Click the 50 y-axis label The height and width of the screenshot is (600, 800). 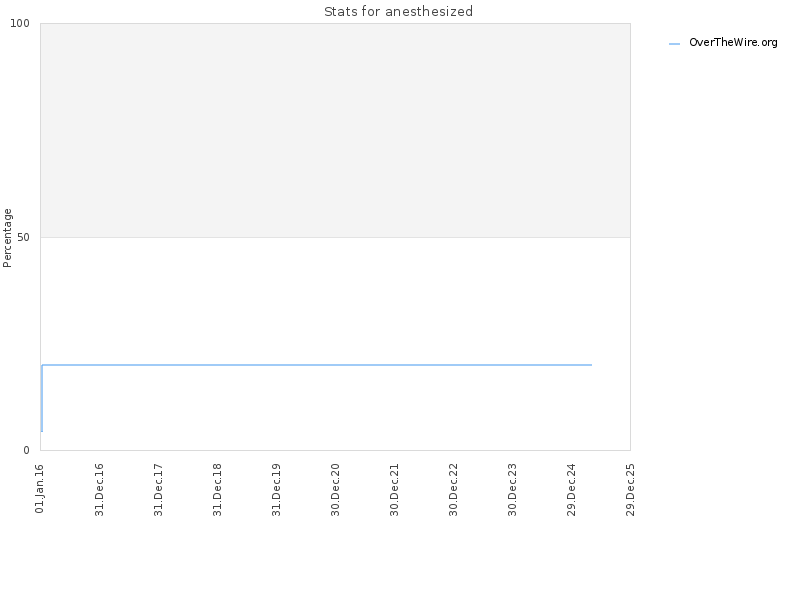coord(23,238)
